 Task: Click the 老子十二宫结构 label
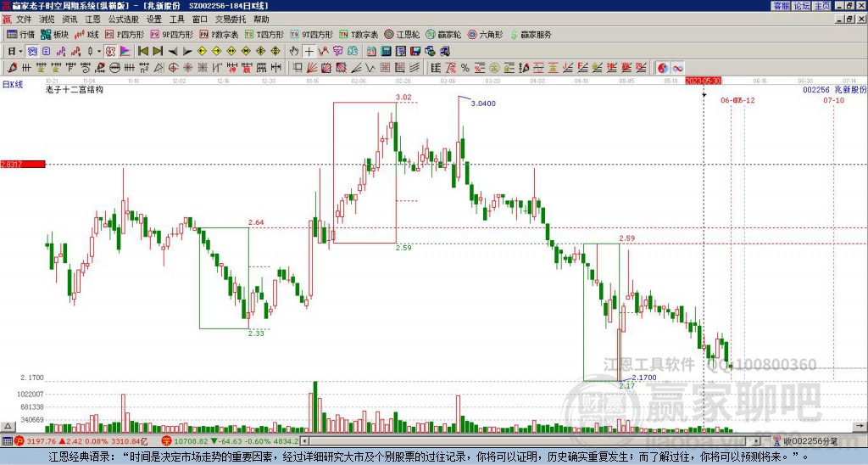[x=75, y=89]
